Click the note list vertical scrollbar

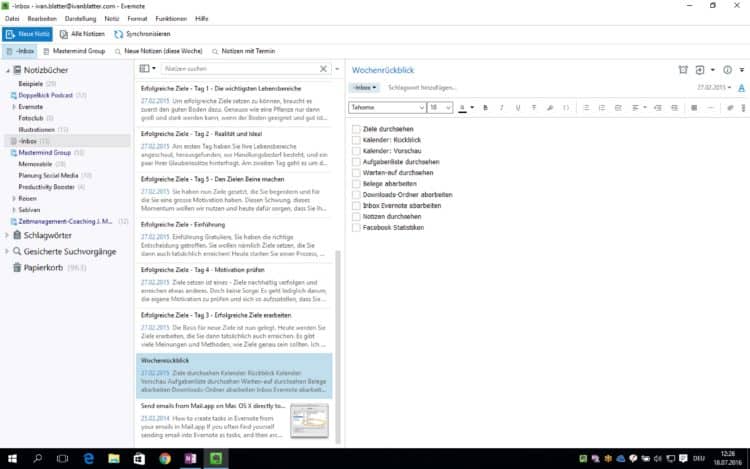[338, 346]
